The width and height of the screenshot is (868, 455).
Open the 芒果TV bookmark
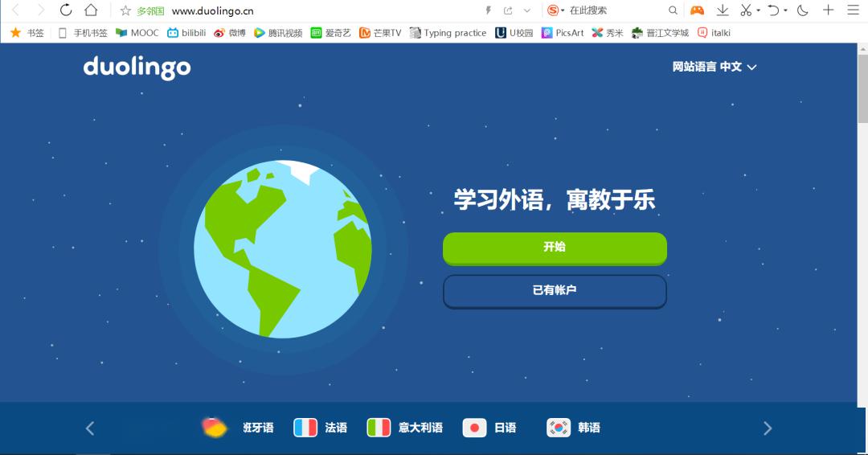point(379,33)
